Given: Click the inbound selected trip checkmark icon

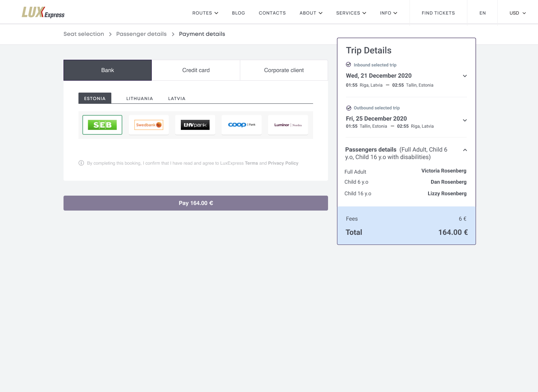Looking at the screenshot, I should 349,64.
